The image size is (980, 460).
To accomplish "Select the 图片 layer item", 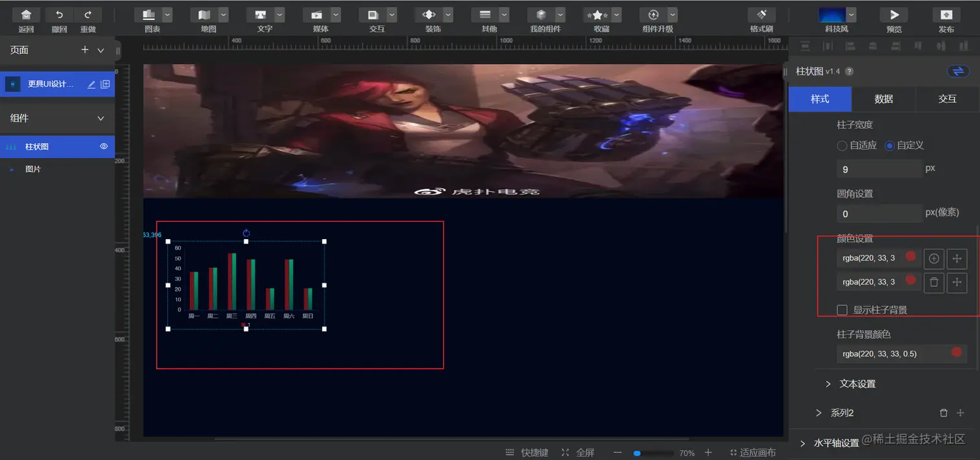I will (57, 169).
